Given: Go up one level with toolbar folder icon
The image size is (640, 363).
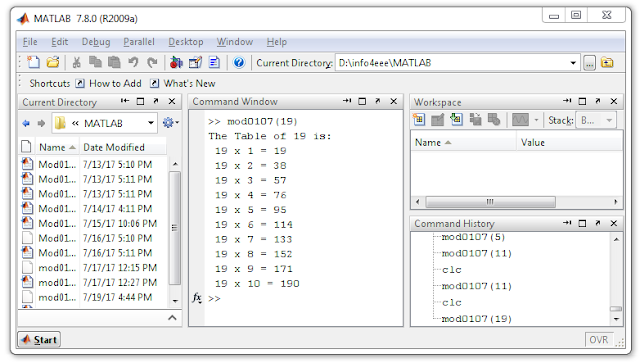Looking at the screenshot, I should pyautogui.click(x=607, y=63).
